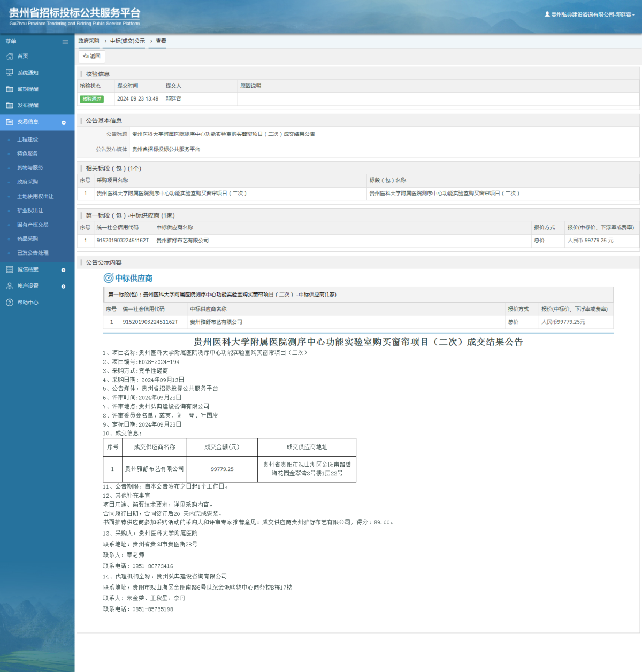Viewport: 642px width, 672px height.
Task: Click the 诚信档案 list icon
Action: tap(10, 269)
